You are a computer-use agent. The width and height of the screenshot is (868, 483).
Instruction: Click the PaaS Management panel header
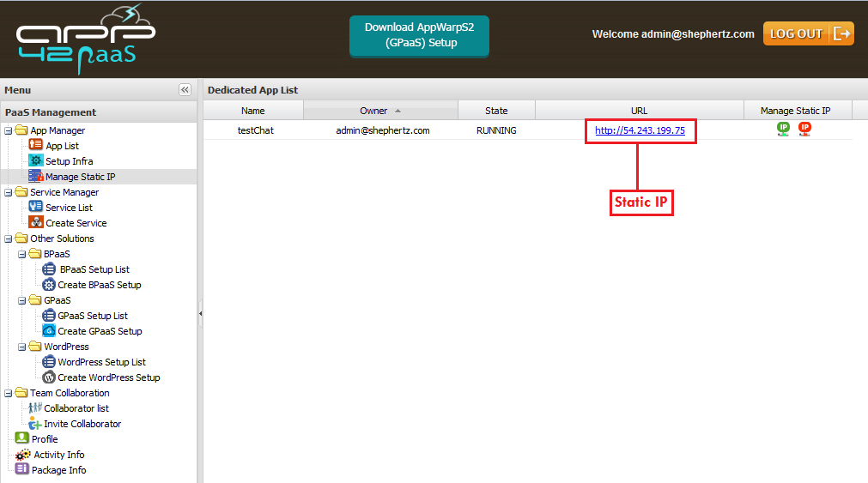(99, 112)
